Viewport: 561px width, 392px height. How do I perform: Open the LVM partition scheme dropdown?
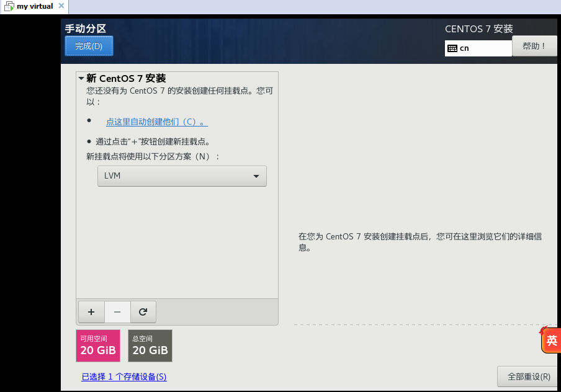click(x=182, y=176)
